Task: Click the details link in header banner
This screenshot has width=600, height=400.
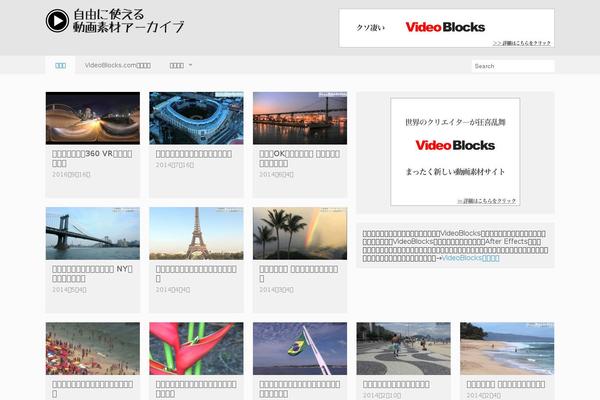Action: click(x=522, y=43)
